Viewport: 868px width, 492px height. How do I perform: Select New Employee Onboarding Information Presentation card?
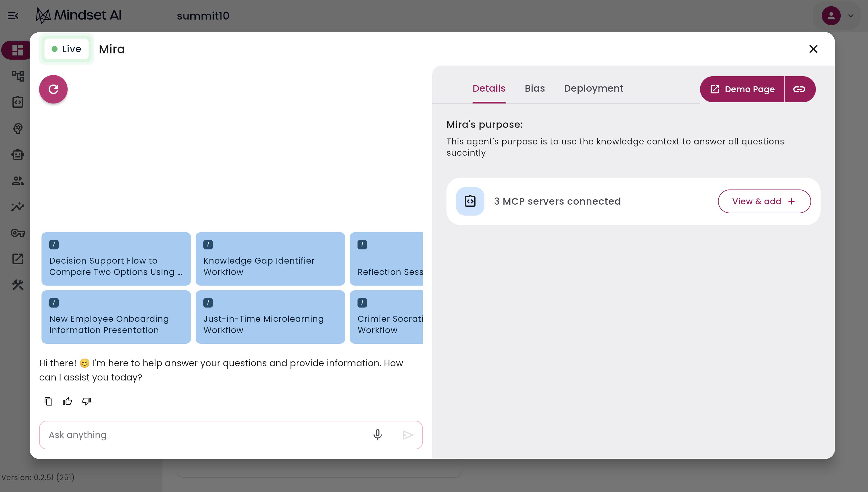[x=116, y=317]
